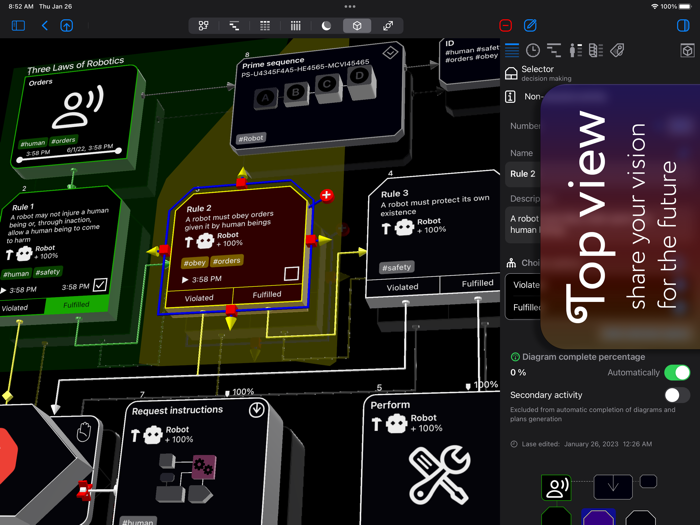700x525 pixels.
Task: Tap the diamond check icon on Prime sequence
Action: coord(390,53)
